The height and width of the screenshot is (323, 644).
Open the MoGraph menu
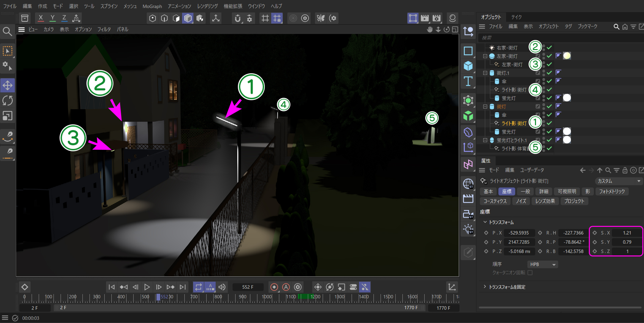152,6
